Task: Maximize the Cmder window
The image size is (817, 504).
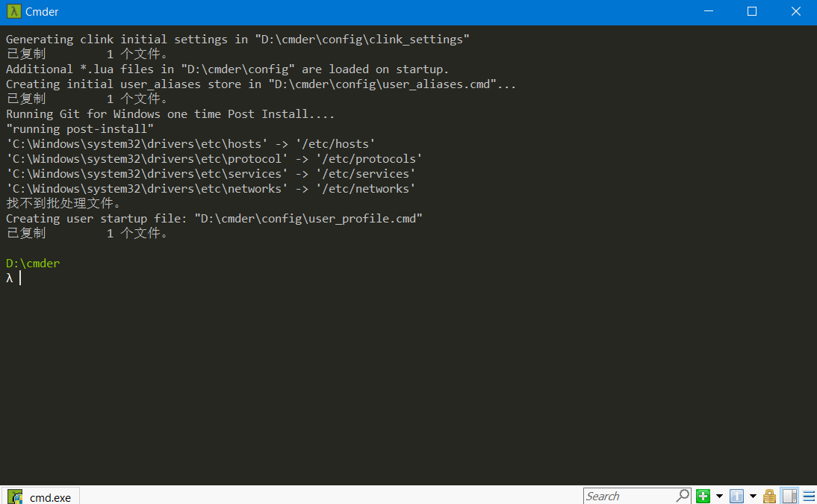Action: [752, 11]
